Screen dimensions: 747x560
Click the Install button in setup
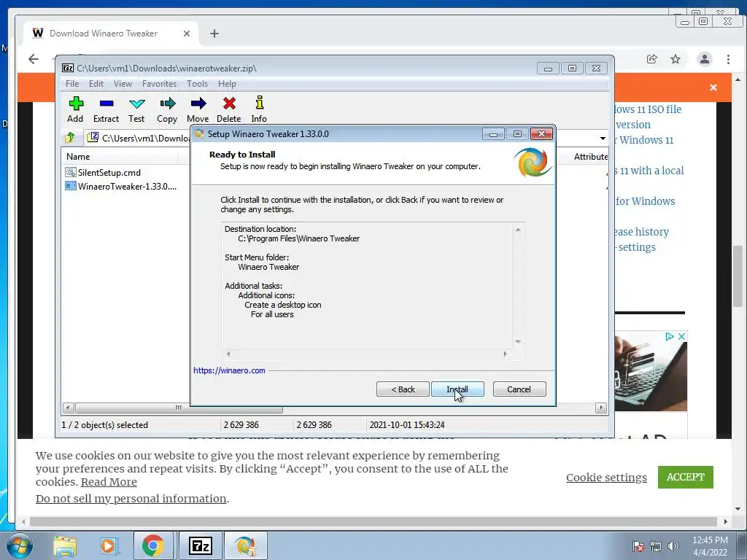(457, 389)
